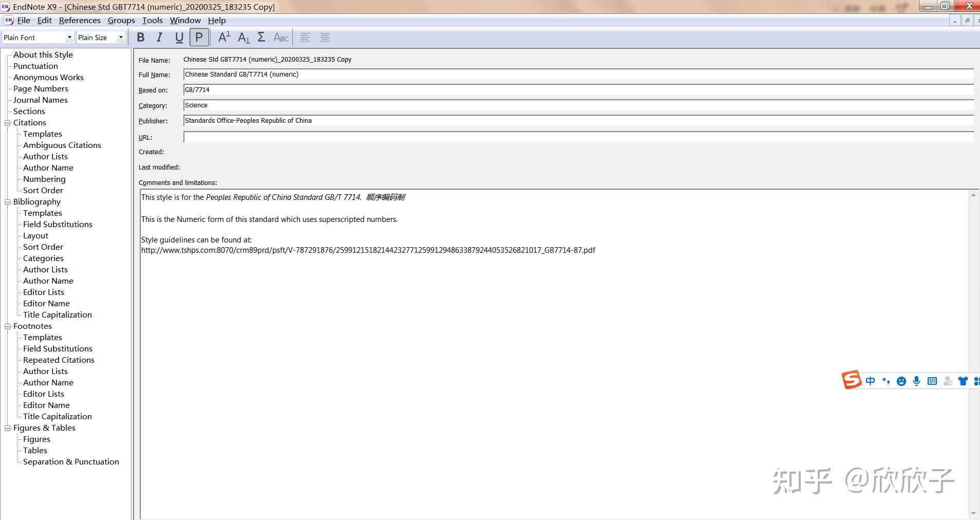Select Sections in the style tree
The height and width of the screenshot is (520, 980).
(29, 112)
